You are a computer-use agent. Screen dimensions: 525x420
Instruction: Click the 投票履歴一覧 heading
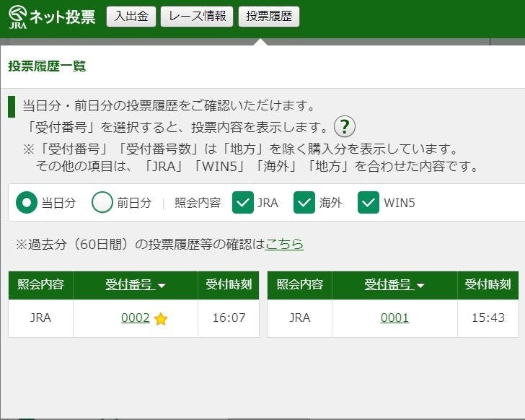[47, 66]
